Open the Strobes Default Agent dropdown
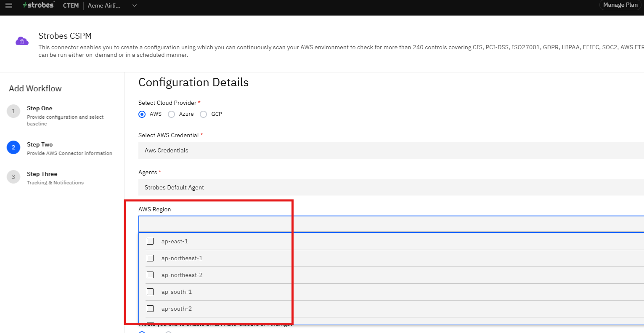This screenshot has width=644, height=333. pyautogui.click(x=391, y=187)
